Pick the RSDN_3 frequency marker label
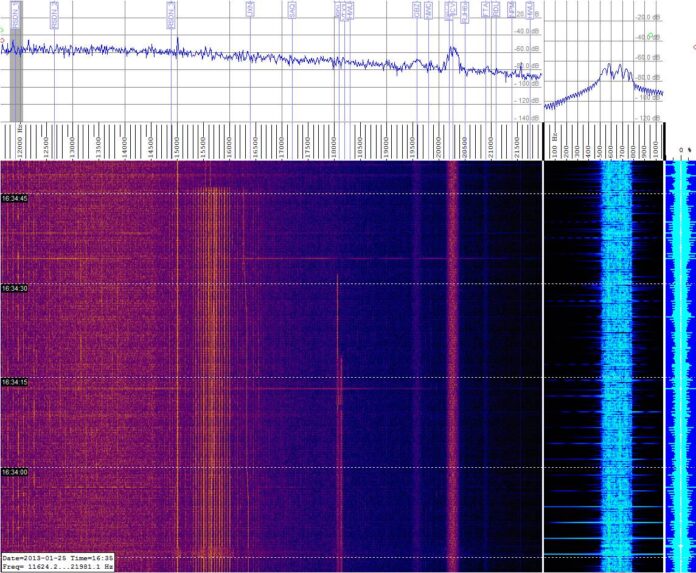 pyautogui.click(x=171, y=11)
